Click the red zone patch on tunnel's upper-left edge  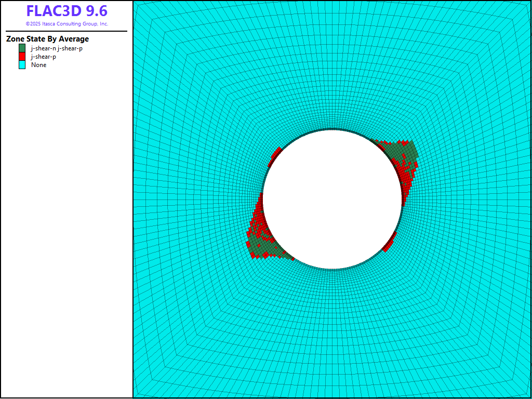coord(275,155)
